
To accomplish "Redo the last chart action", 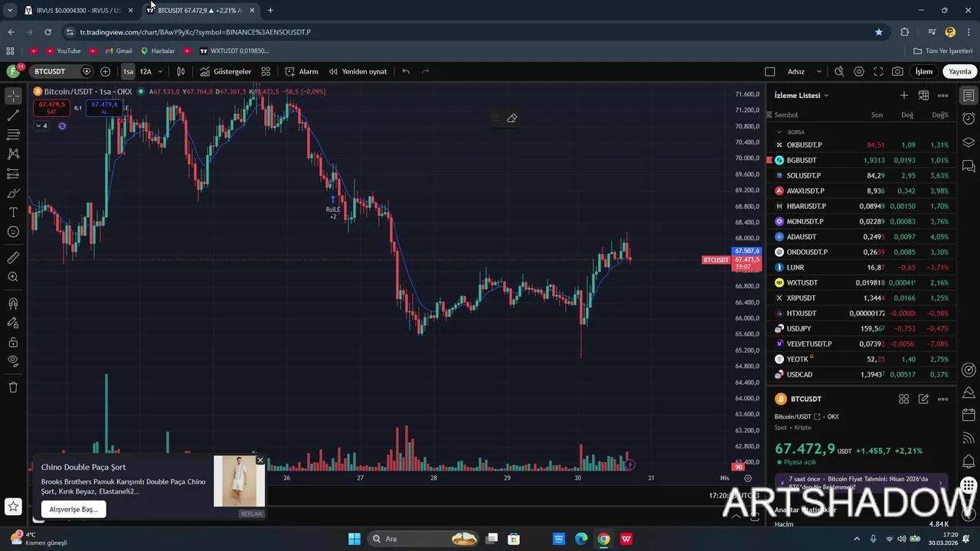I will 426,71.
